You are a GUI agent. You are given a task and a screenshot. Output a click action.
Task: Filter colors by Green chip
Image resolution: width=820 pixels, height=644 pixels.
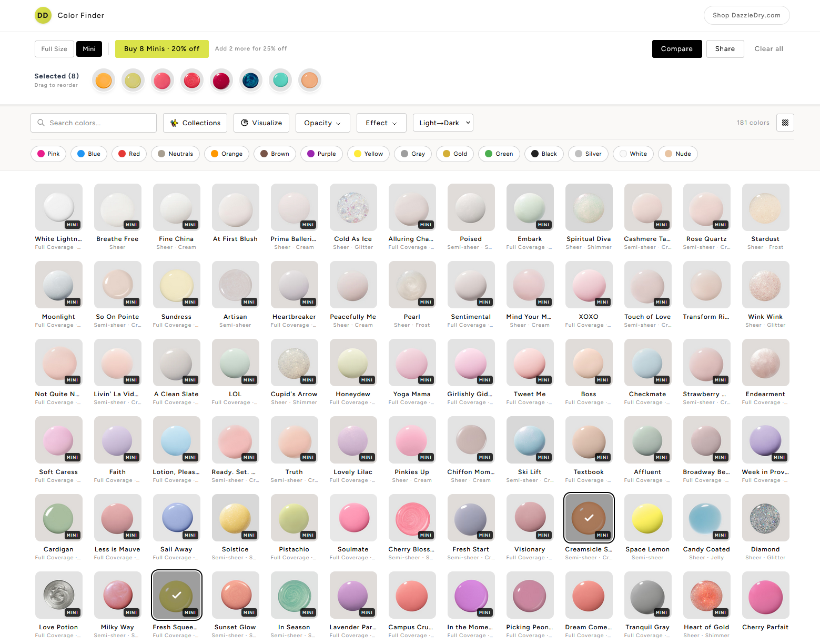(x=499, y=154)
